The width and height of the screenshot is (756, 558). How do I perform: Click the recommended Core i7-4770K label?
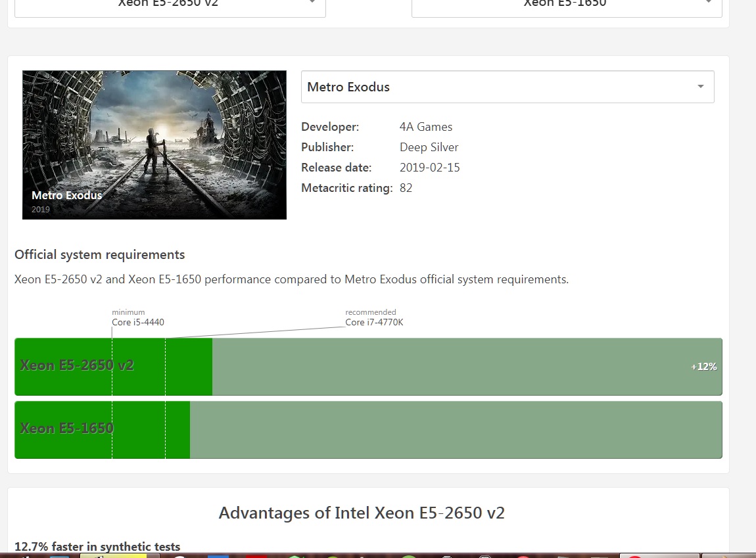tap(374, 317)
